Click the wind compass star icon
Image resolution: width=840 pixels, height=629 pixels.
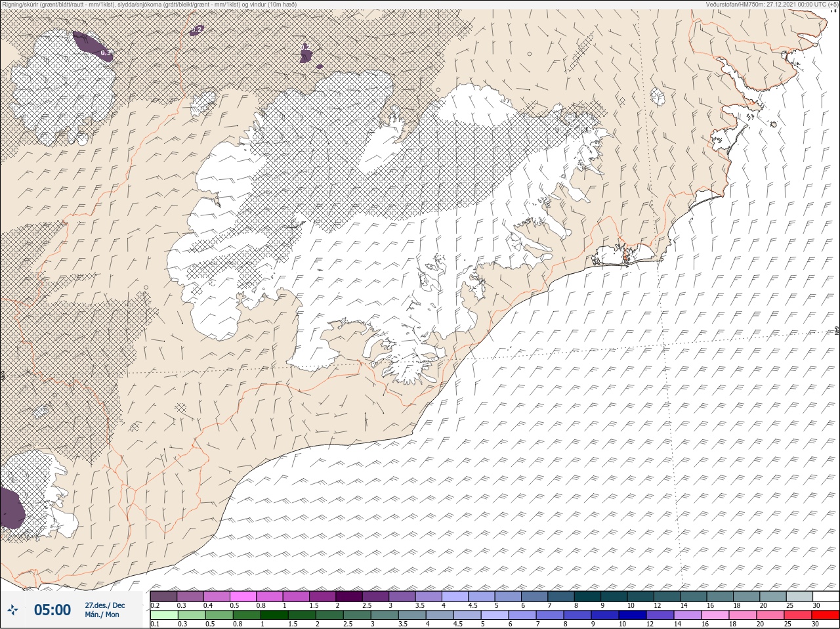(x=12, y=610)
